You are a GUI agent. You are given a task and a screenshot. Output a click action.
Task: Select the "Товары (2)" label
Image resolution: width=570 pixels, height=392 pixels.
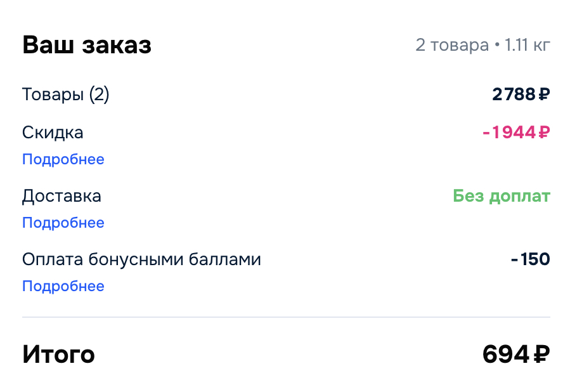[66, 95]
